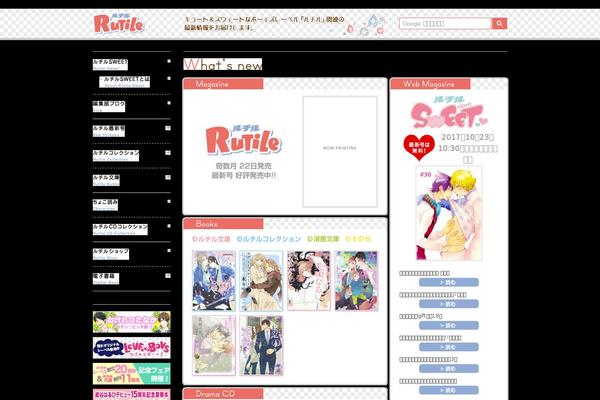Select the ルチルコレクション tab in Books
Image resolution: width=600 pixels, height=400 pixels.
(269, 239)
